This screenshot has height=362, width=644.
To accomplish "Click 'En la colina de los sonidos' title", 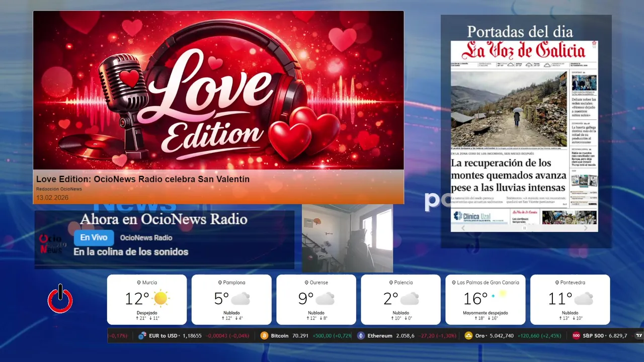I will (x=131, y=252).
